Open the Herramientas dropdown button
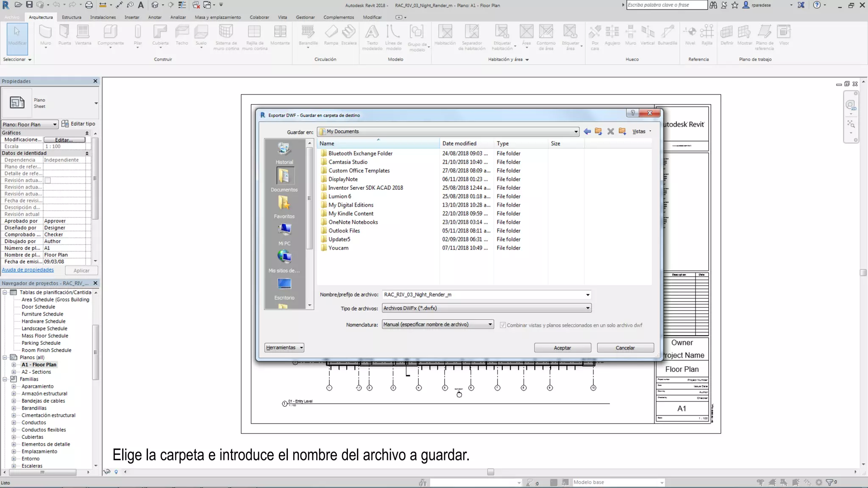 click(x=284, y=348)
